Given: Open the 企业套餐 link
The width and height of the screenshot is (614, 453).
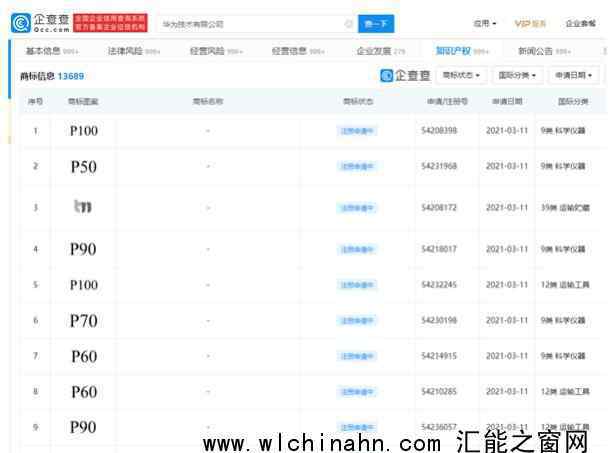Looking at the screenshot, I should (x=581, y=23).
